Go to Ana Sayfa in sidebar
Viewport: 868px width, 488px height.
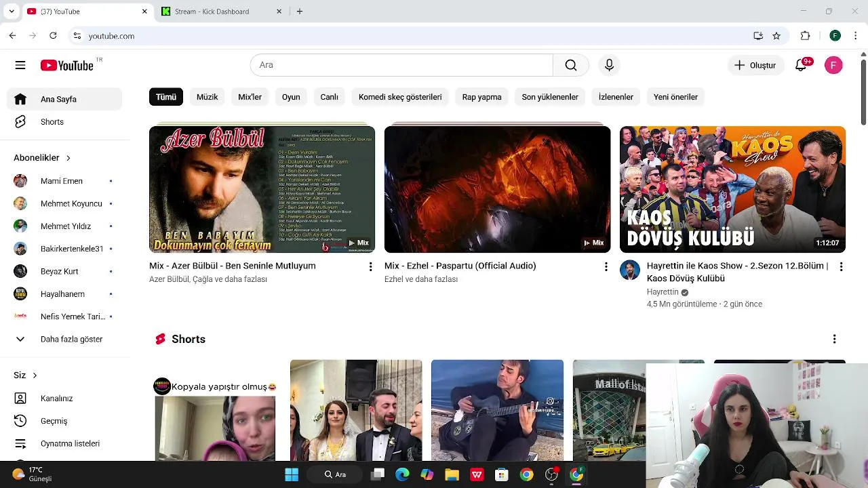click(65, 99)
